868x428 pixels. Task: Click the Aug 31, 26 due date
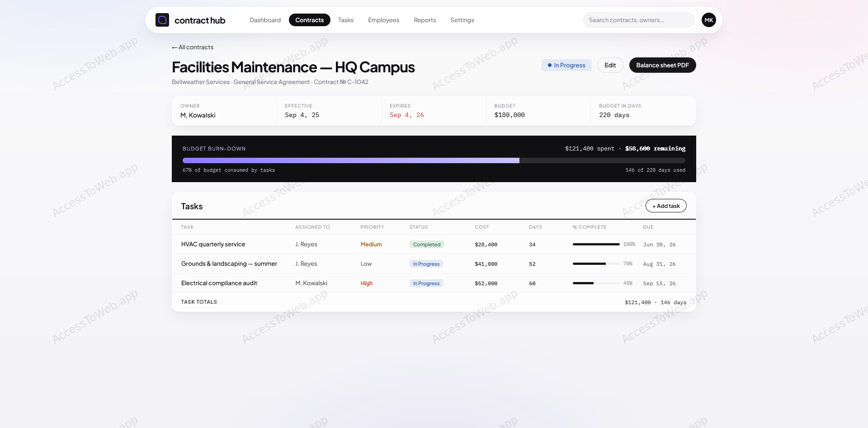(660, 264)
